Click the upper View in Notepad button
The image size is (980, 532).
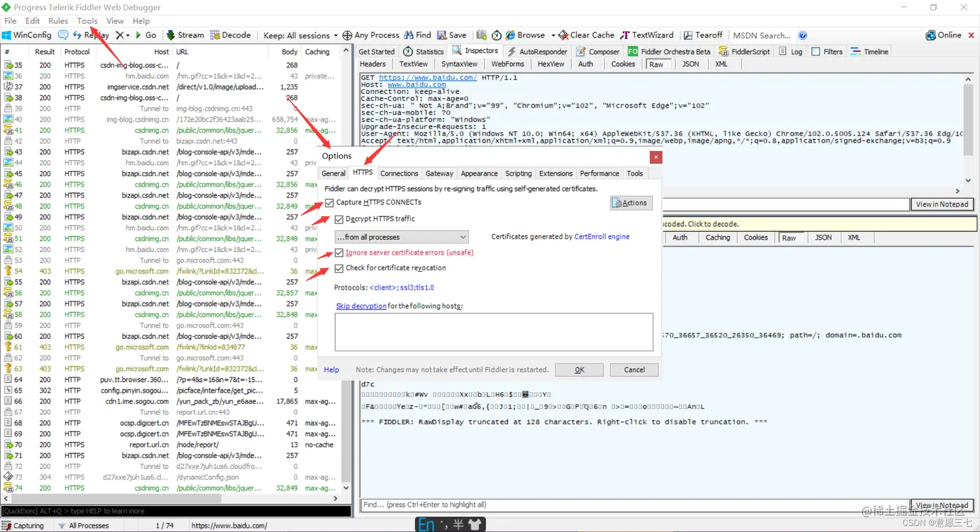942,204
